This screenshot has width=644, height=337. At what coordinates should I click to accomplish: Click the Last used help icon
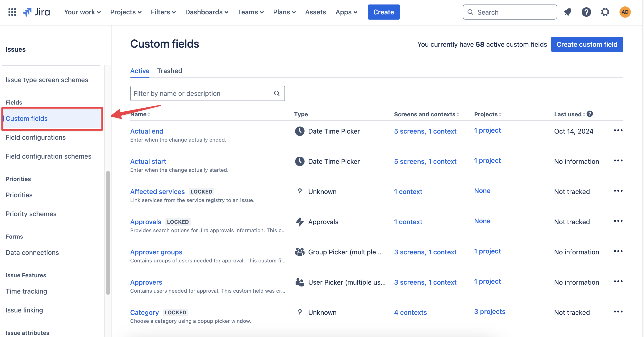pyautogui.click(x=590, y=114)
